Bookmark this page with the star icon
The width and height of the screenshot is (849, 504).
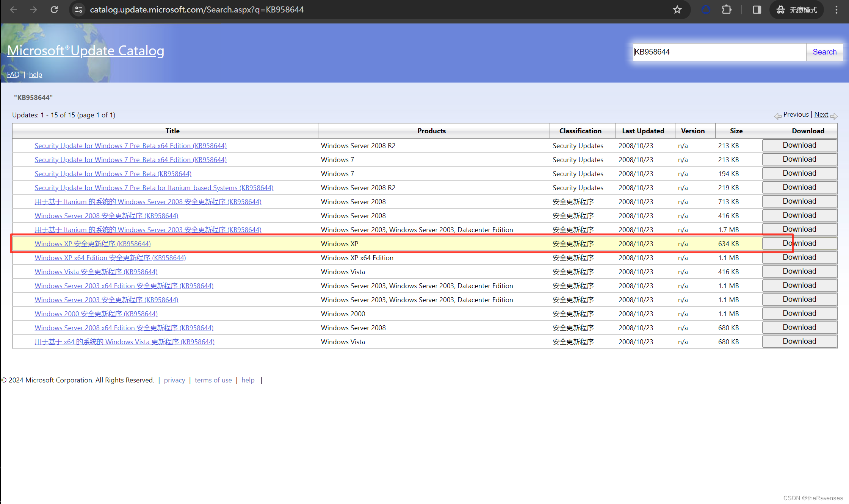point(677,10)
